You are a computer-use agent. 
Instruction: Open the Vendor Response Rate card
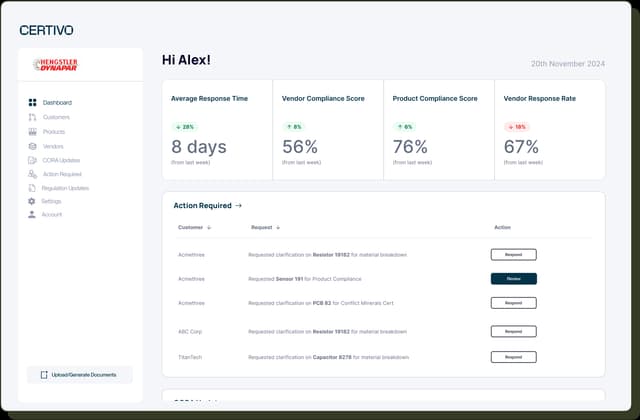549,130
